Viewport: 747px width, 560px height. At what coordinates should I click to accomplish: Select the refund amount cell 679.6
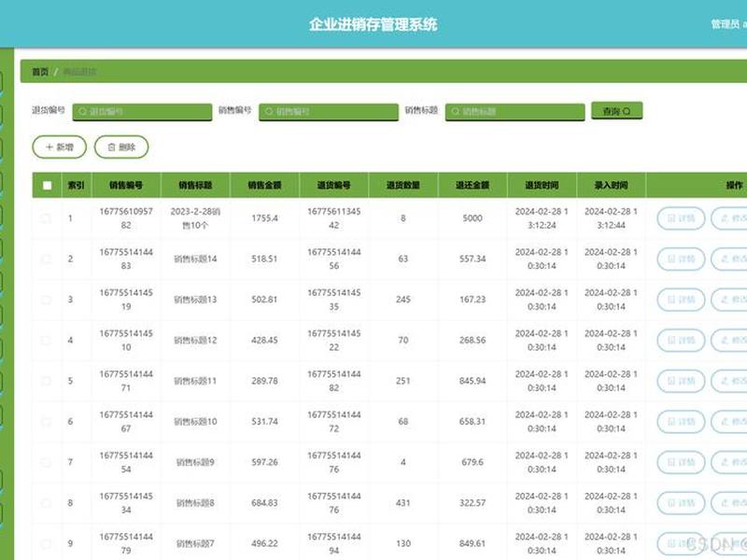click(x=472, y=462)
